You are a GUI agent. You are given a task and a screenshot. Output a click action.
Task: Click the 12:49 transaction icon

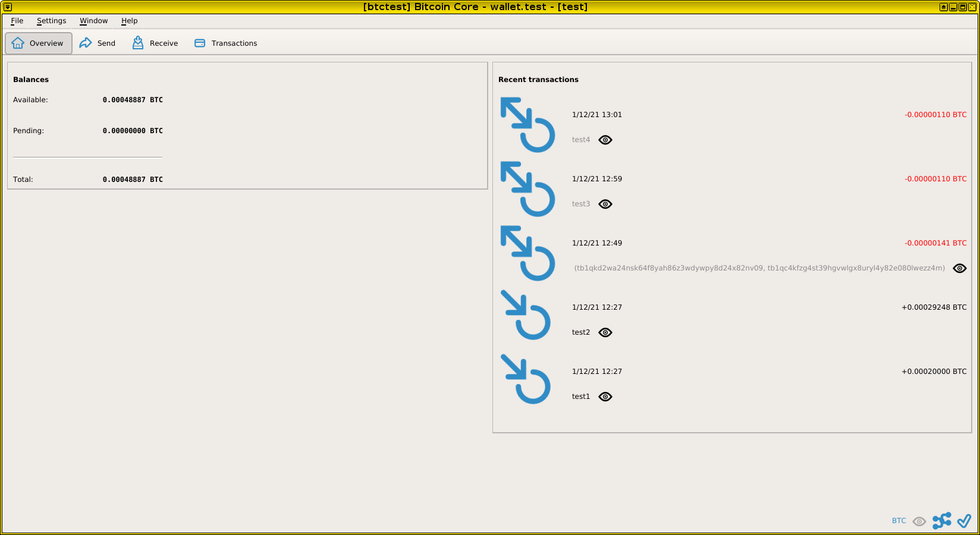[x=527, y=253]
